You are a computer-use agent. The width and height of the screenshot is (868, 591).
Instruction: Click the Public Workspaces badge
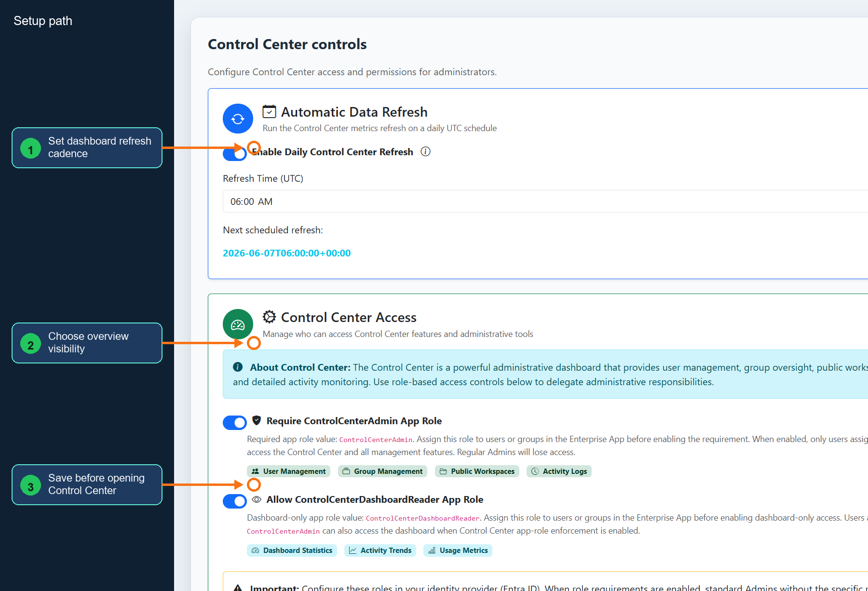(477, 471)
